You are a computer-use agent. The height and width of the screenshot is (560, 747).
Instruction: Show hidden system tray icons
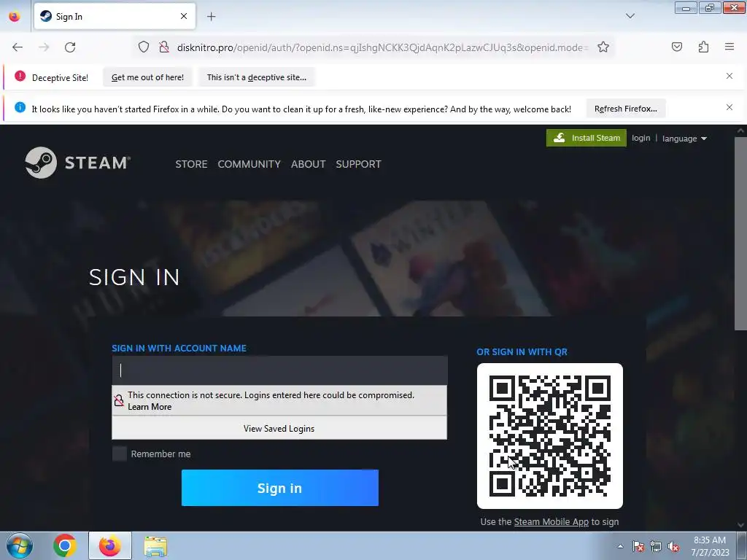[x=620, y=546]
